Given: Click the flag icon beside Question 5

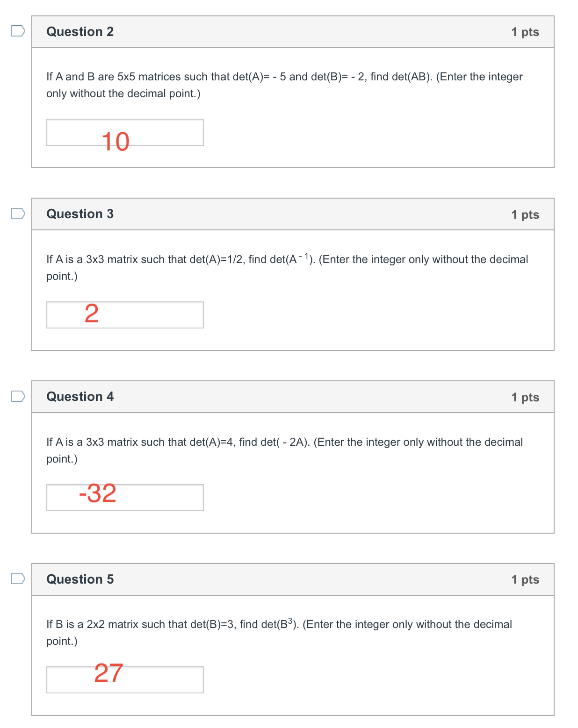Looking at the screenshot, I should tap(17, 578).
